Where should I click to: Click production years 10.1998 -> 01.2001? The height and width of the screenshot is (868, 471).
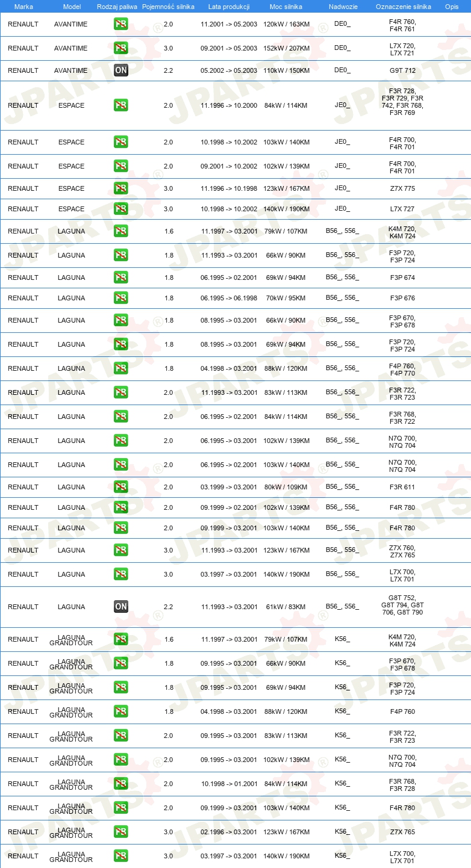click(229, 784)
